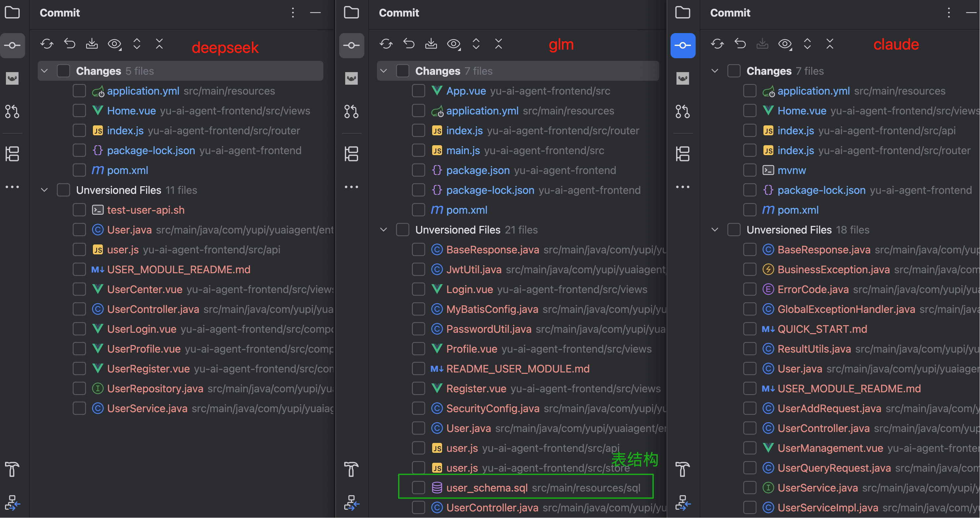Open Show Diff eye icon in claude toolbar
The image size is (980, 518).
coord(785,44)
